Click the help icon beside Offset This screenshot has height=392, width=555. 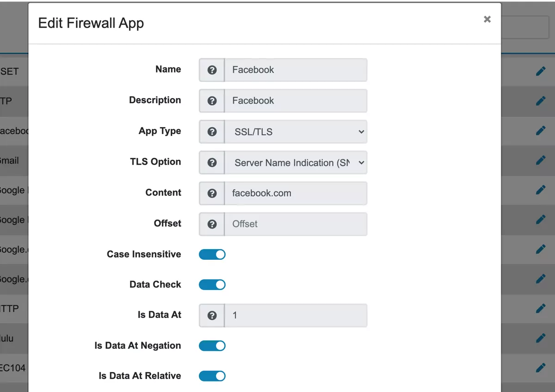(x=211, y=224)
